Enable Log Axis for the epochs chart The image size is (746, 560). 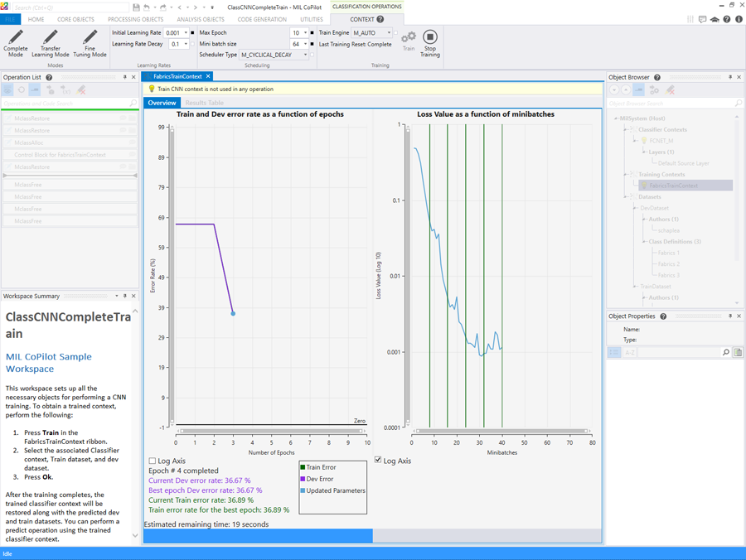[153, 461]
